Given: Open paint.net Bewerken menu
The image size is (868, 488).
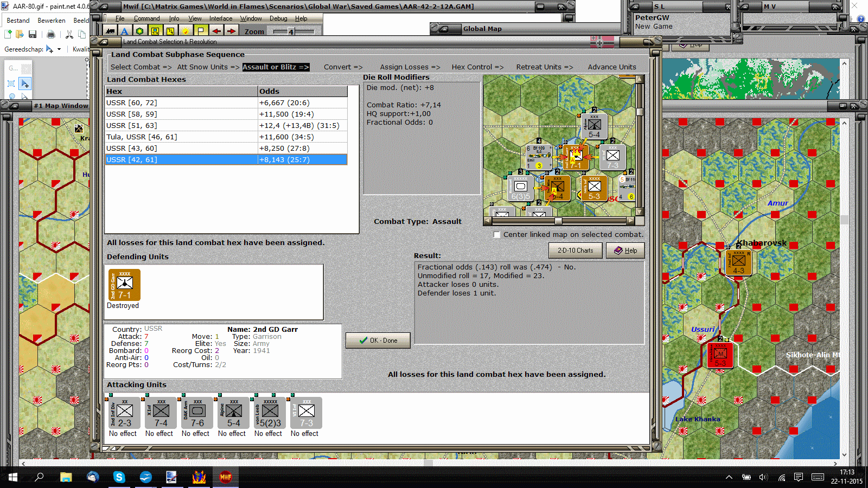Looking at the screenshot, I should tap(52, 21).
